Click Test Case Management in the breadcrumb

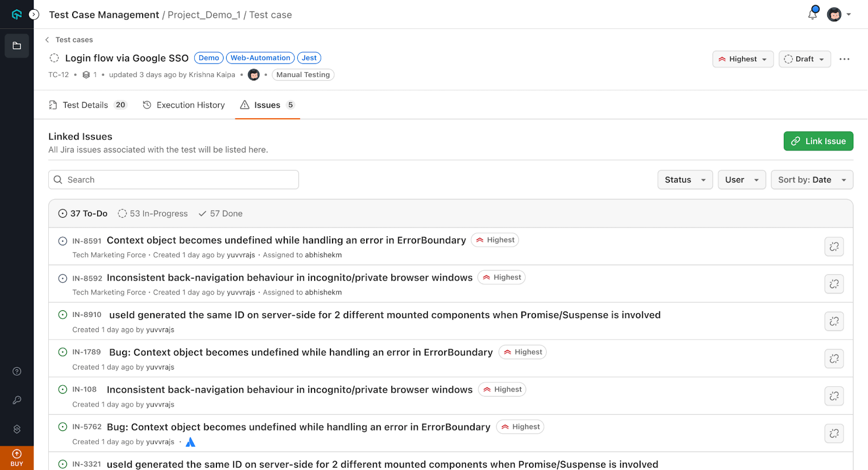coord(104,15)
